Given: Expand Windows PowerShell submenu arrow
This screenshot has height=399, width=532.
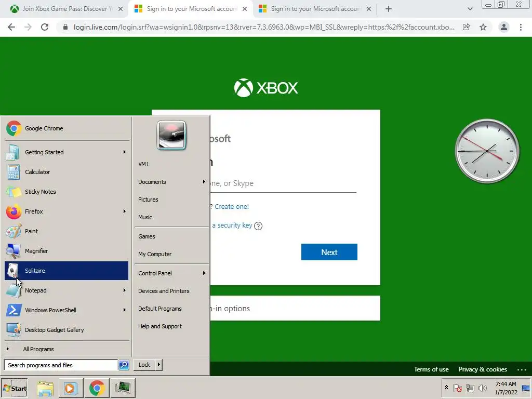Looking at the screenshot, I should (125, 310).
